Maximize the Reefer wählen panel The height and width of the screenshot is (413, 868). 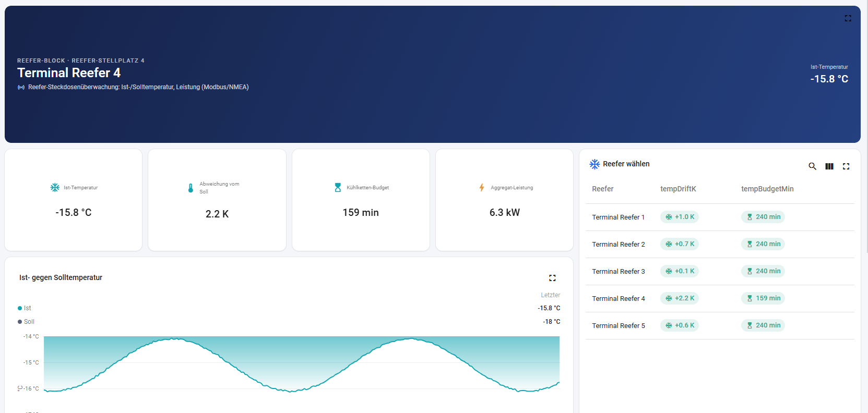pyautogui.click(x=846, y=166)
